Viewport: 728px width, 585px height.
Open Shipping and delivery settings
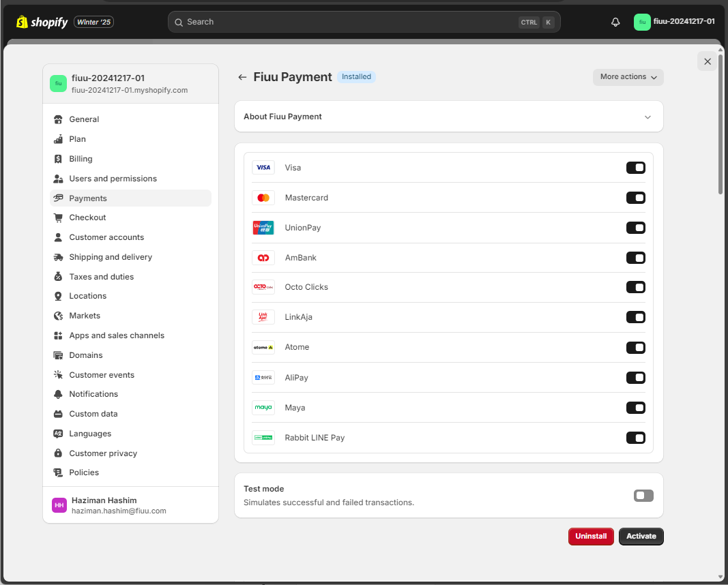pyautogui.click(x=130, y=257)
